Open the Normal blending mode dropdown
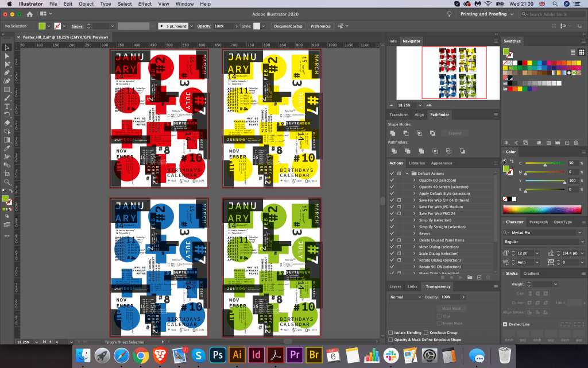This screenshot has width=588, height=368. click(405, 297)
